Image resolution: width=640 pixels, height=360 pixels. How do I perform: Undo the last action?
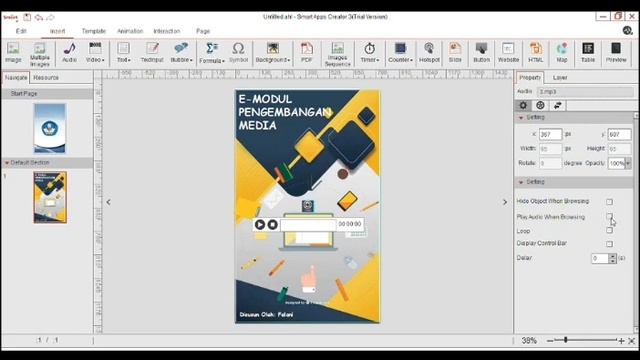(x=39, y=17)
